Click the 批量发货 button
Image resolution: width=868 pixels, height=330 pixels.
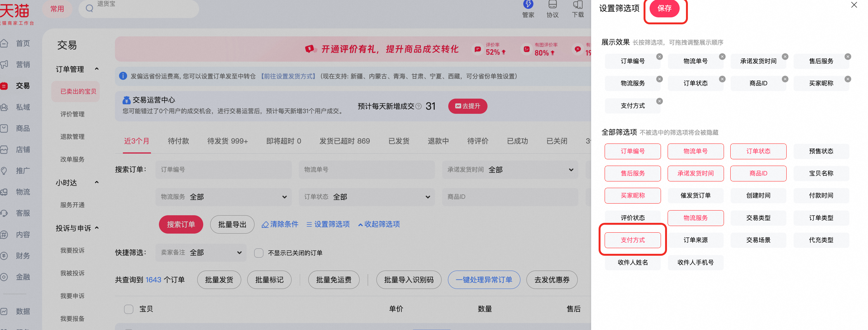pyautogui.click(x=219, y=280)
